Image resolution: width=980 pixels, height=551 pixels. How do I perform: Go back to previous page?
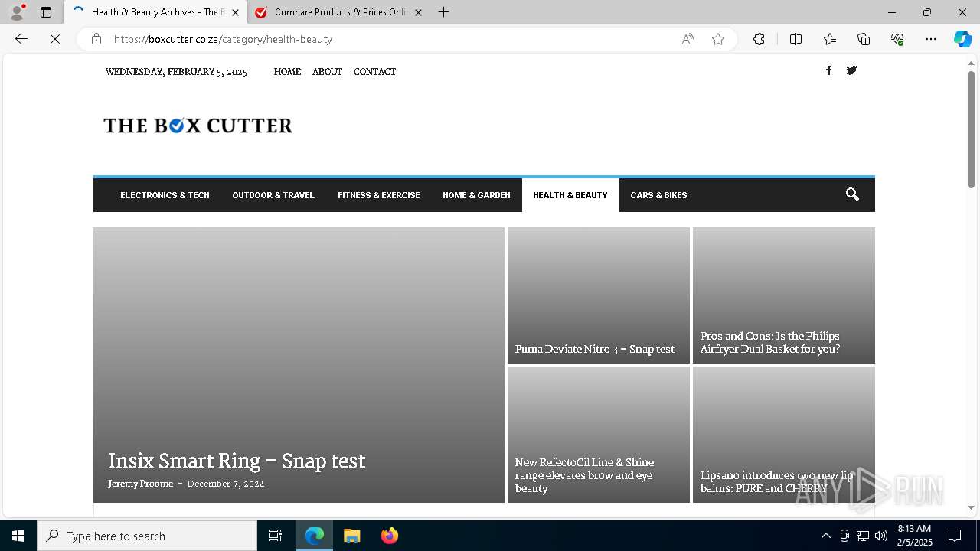tap(21, 39)
